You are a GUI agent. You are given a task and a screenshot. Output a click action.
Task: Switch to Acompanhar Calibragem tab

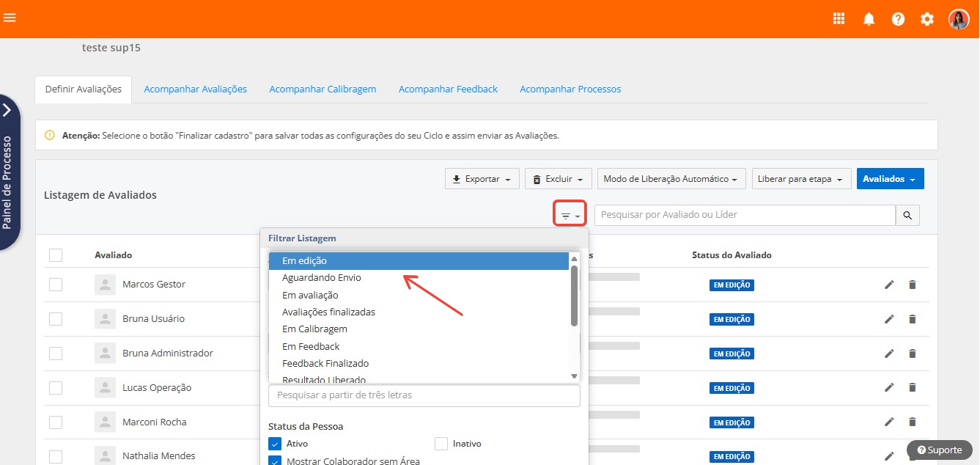[323, 89]
